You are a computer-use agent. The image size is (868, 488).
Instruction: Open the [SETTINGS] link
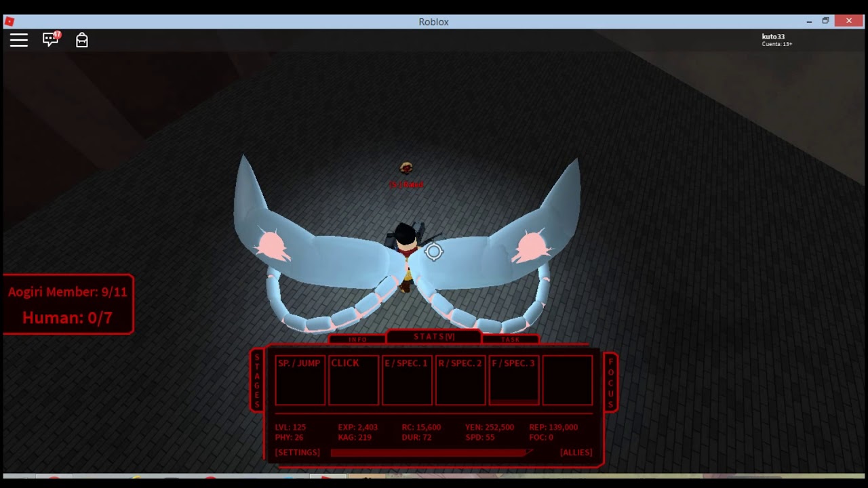[x=297, y=453]
